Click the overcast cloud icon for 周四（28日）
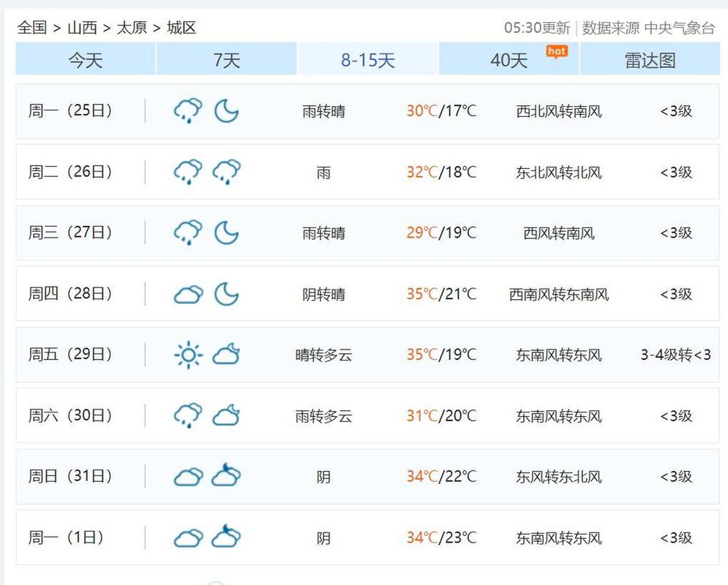 pos(189,294)
